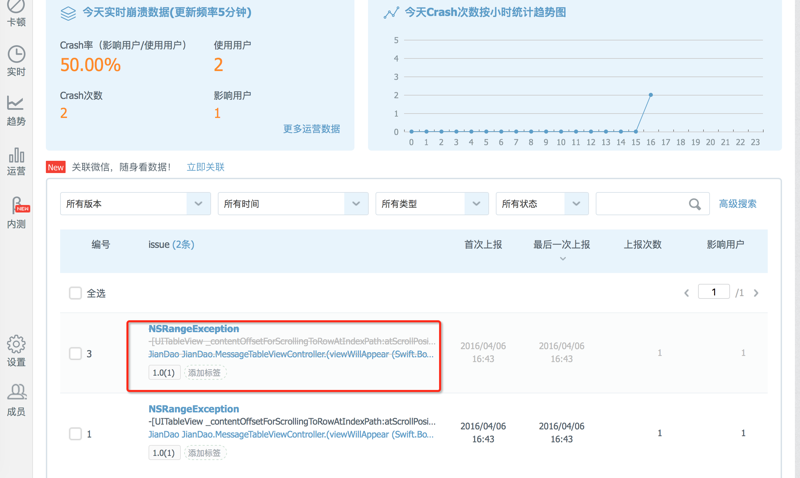The height and width of the screenshot is (478, 800).
Task: Sort by 首次上报 column header
Action: [483, 244]
